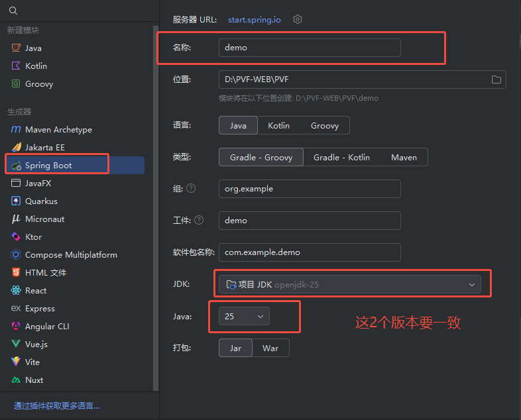Select the Micronaut list item label
The width and height of the screenshot is (521, 420).
(x=45, y=219)
